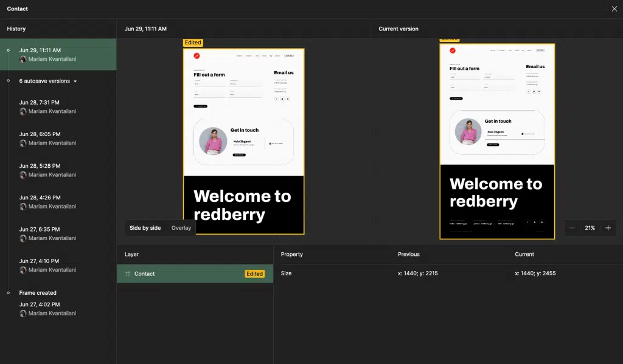
Task: Select the Jun 28, 6:05 PM version
Action: [40, 134]
